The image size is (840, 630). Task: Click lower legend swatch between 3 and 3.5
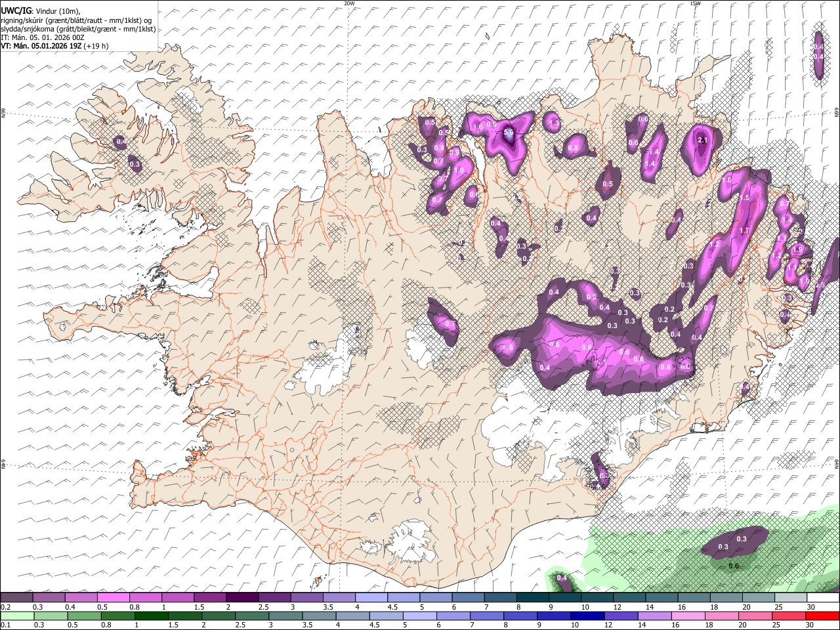[285, 616]
